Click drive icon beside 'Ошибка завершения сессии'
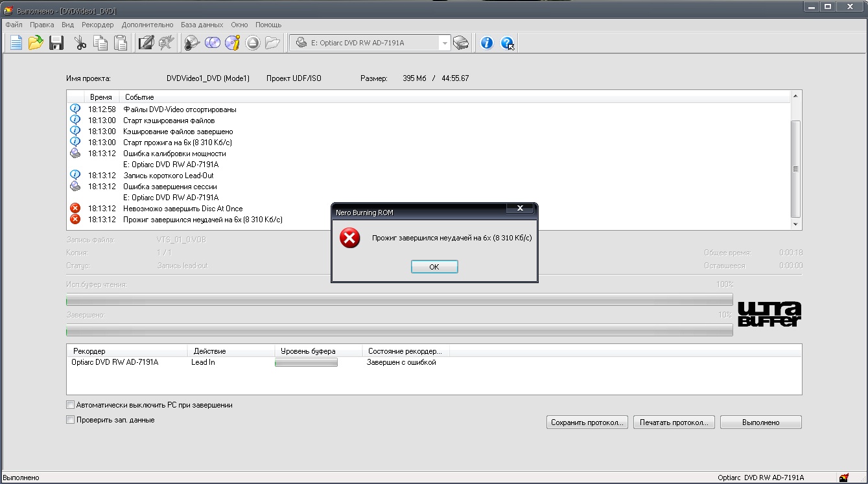The height and width of the screenshot is (484, 868). pyautogui.click(x=75, y=187)
